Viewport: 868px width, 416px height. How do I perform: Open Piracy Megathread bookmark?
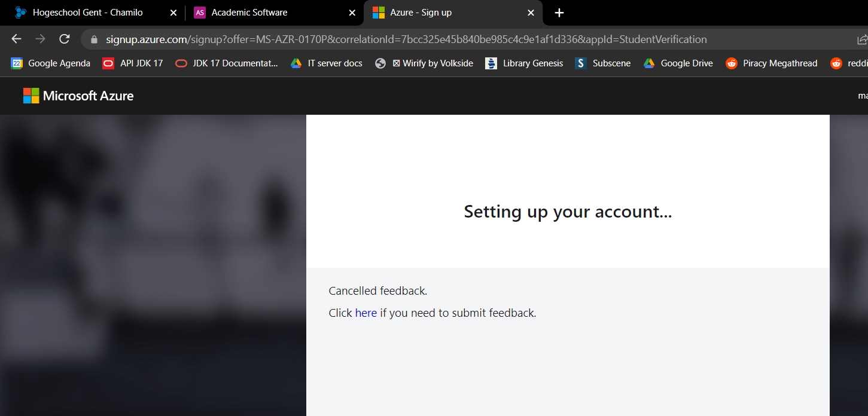(x=772, y=63)
